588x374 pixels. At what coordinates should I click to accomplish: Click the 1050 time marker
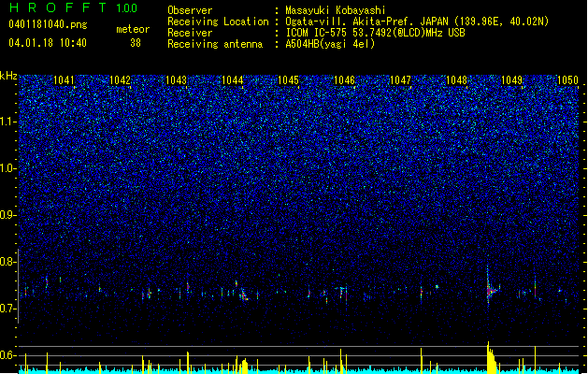(x=568, y=80)
